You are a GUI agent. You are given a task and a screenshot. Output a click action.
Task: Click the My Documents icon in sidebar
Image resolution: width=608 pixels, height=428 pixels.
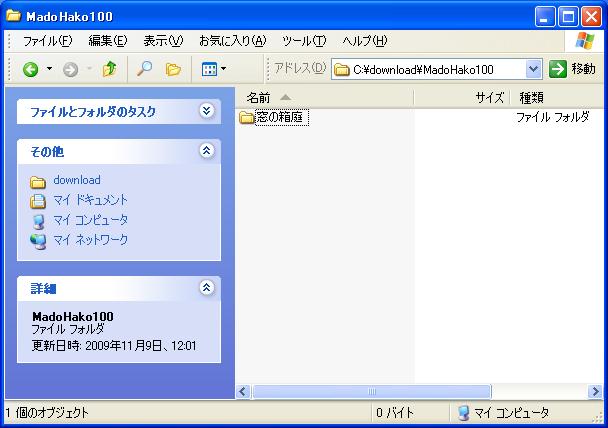click(x=38, y=201)
